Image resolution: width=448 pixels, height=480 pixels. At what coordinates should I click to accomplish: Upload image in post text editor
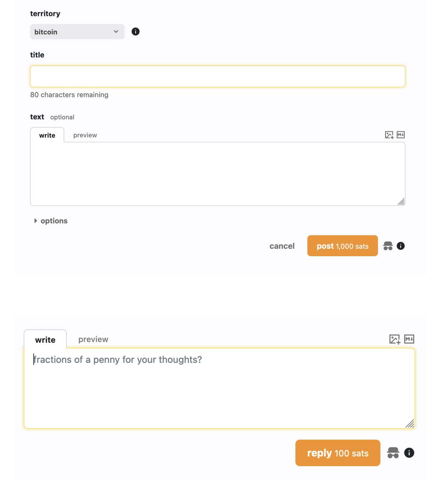click(x=389, y=135)
